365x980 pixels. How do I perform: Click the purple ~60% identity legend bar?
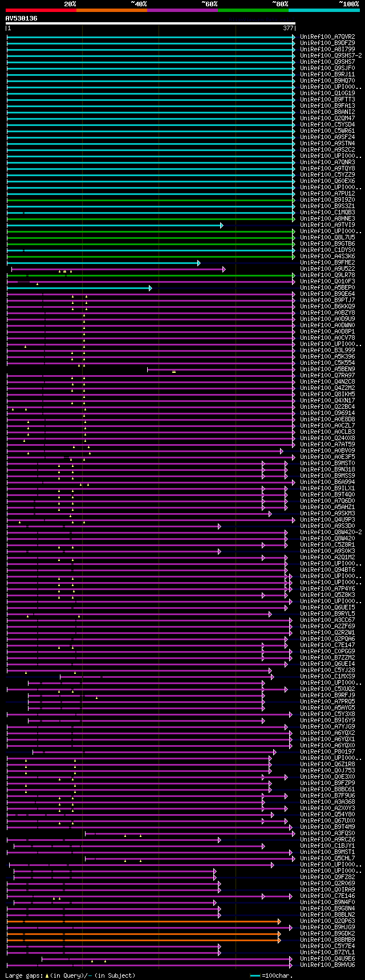(x=182, y=10)
